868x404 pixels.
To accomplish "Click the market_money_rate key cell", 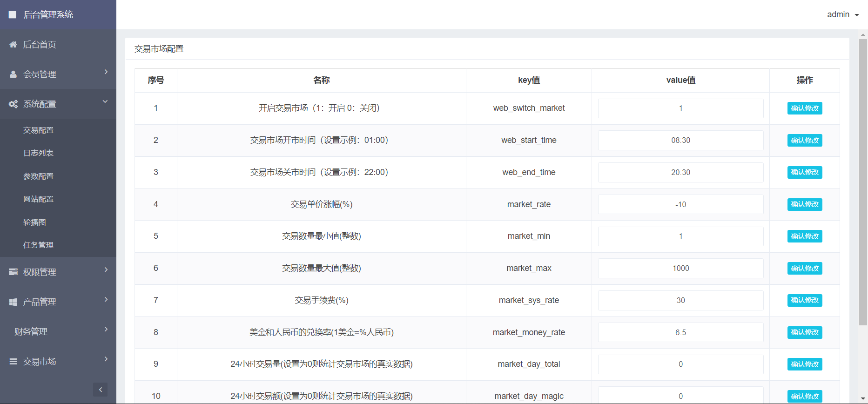I will pos(529,332).
